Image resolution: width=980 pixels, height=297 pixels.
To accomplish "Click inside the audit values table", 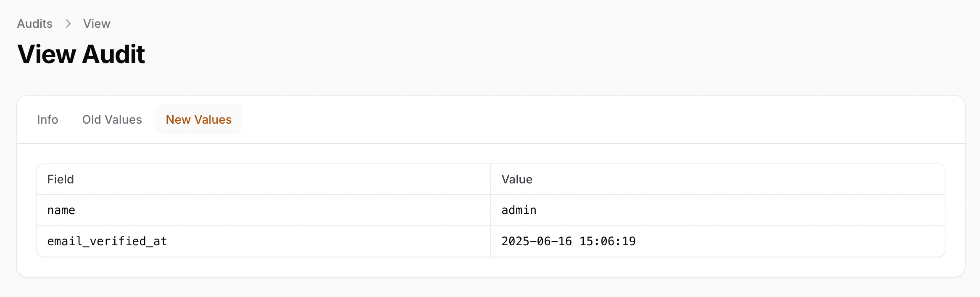I will (x=490, y=210).
